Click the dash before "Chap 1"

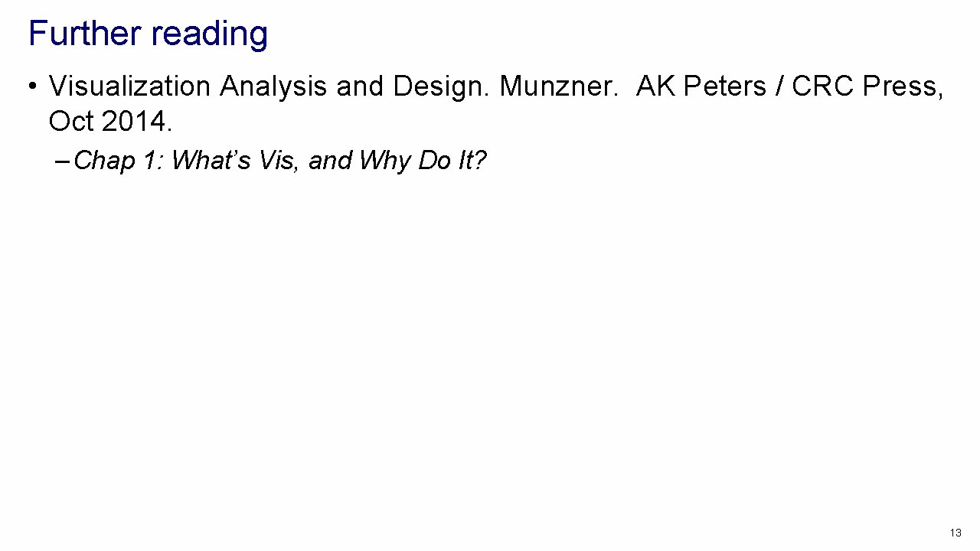point(63,161)
